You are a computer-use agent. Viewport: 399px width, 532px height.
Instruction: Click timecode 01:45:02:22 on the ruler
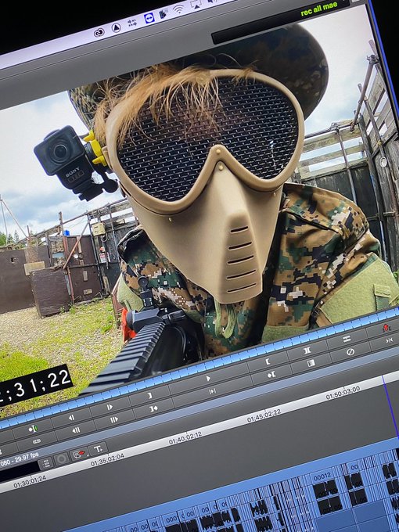point(264,416)
